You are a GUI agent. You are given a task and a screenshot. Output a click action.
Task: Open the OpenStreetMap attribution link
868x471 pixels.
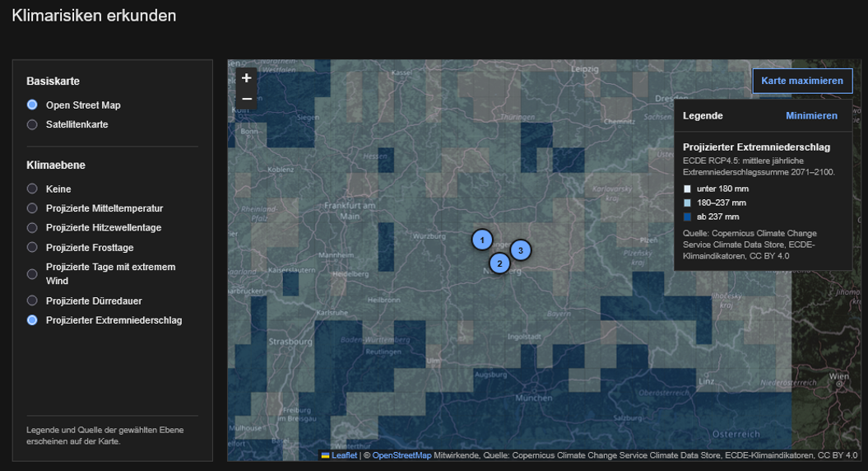[x=402, y=455]
